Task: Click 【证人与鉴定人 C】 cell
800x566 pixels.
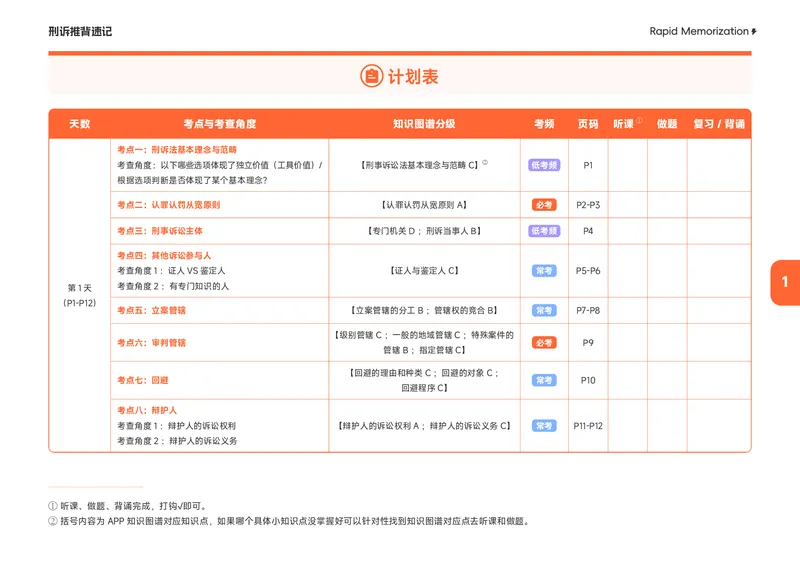Action: click(x=424, y=270)
